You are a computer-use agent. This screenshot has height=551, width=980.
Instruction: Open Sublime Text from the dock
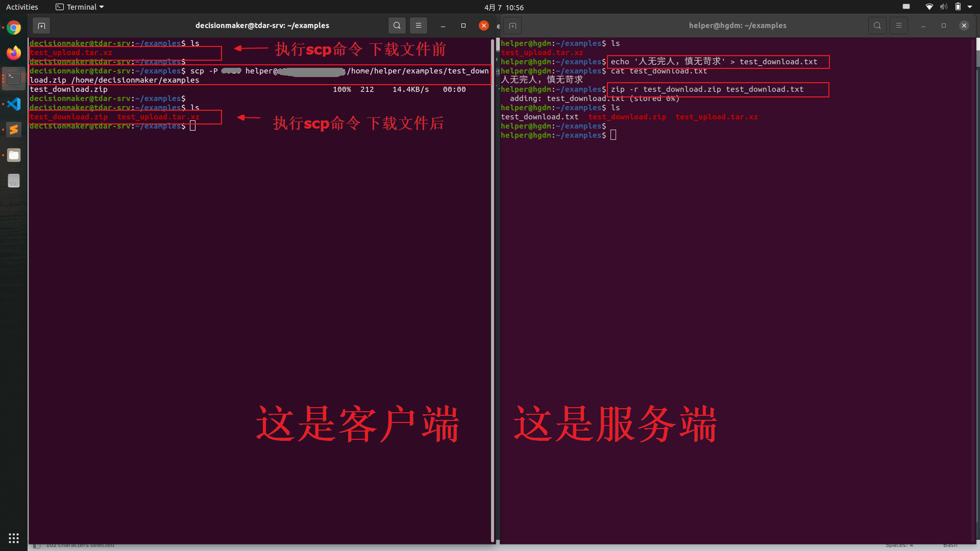[x=14, y=130]
